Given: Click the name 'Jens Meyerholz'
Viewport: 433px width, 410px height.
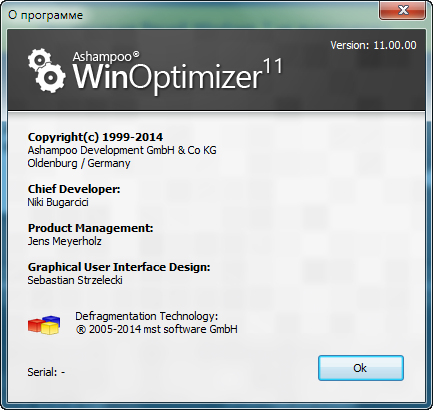Looking at the screenshot, I should click(65, 241).
